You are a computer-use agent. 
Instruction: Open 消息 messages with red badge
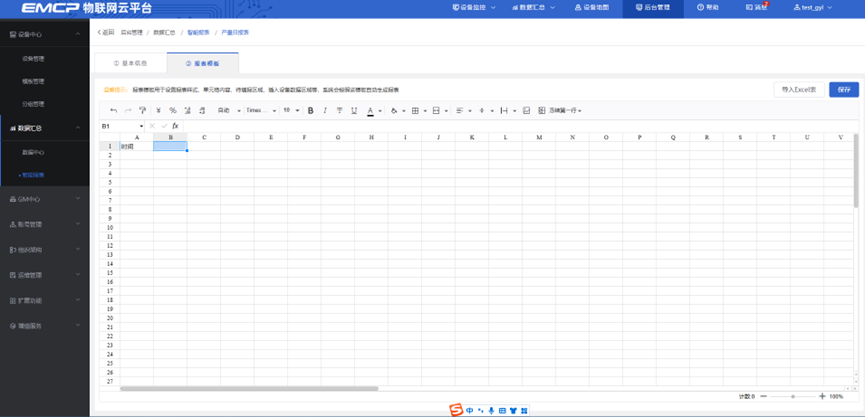click(x=756, y=8)
